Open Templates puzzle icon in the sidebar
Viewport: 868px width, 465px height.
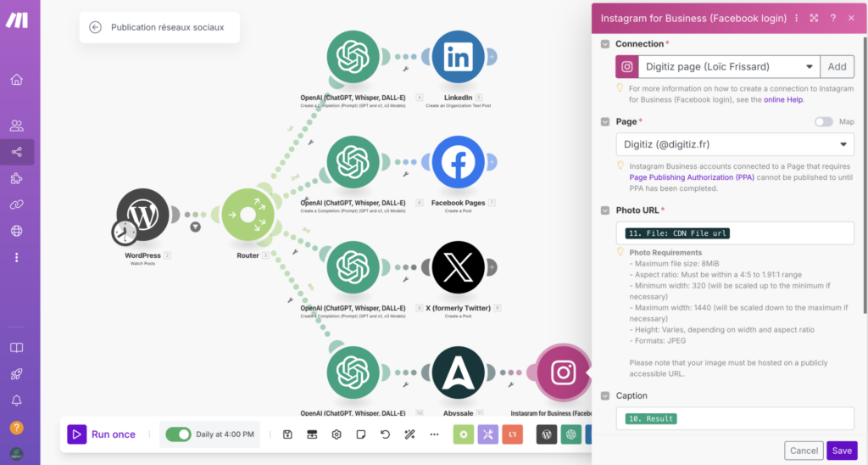[17, 178]
